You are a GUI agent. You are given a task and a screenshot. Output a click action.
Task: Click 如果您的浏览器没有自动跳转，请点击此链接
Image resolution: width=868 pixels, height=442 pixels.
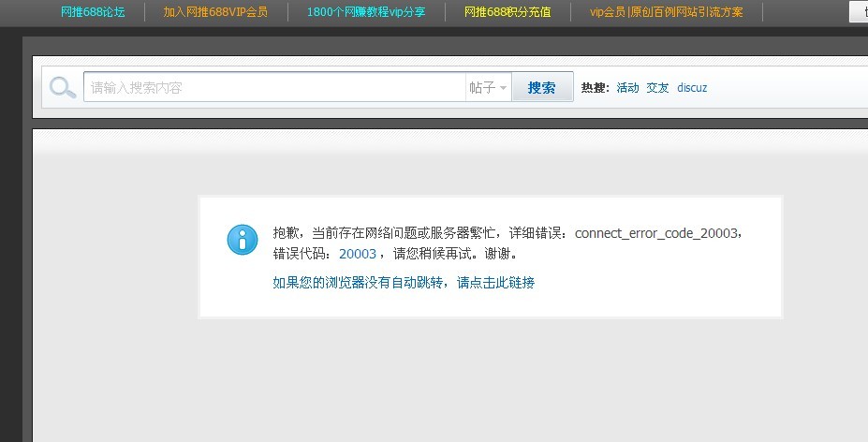click(x=404, y=283)
